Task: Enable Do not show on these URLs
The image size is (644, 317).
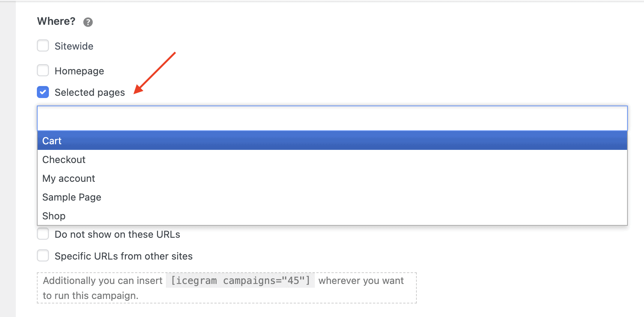Action: [x=43, y=234]
